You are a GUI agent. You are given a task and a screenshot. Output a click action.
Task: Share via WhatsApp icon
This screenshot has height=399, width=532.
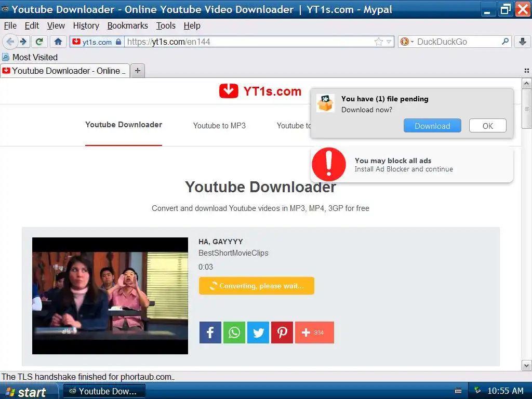234,332
